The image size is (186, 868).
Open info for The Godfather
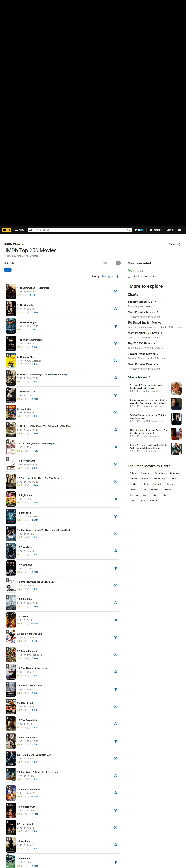tap(115, 309)
